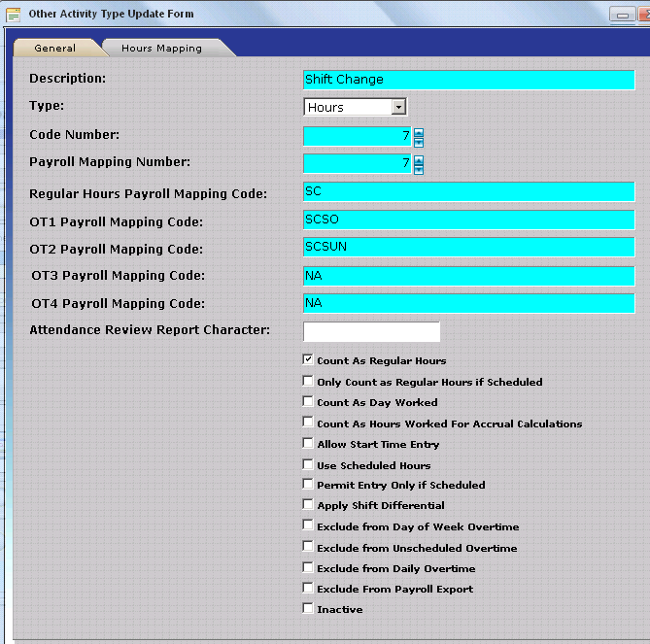Decrease Payroll Mapping Number with down arrow
The height and width of the screenshot is (644, 650).
click(419, 169)
